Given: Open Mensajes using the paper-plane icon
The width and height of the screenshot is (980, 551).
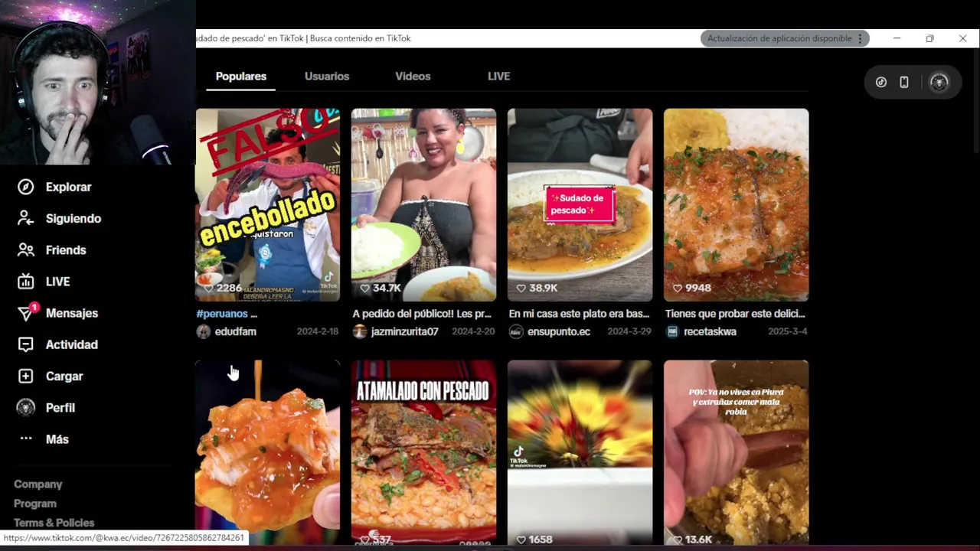Looking at the screenshot, I should pos(25,313).
